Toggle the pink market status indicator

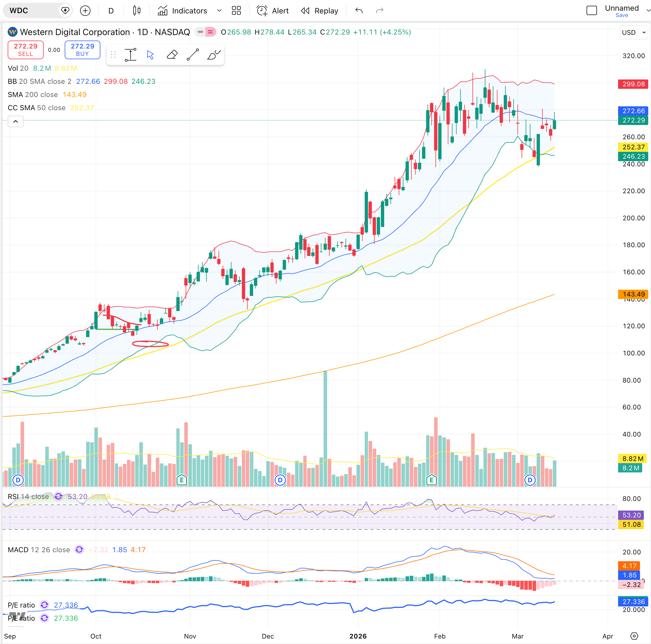click(x=211, y=32)
